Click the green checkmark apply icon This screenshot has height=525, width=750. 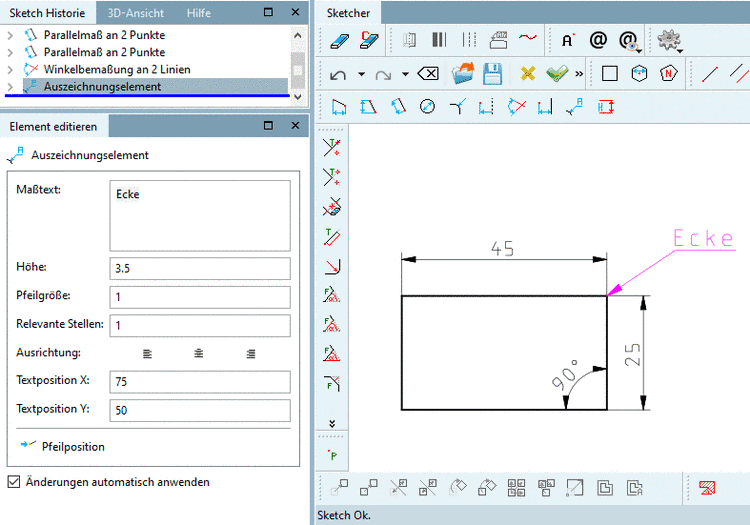557,74
